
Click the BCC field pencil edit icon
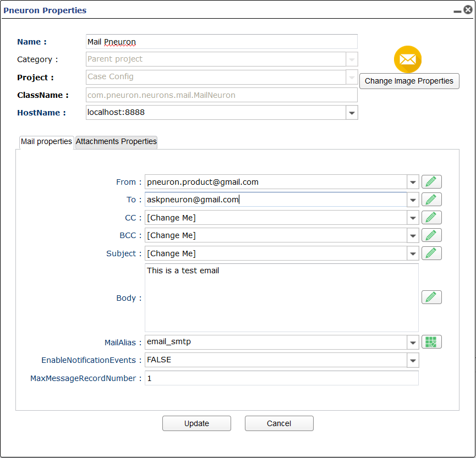coord(431,235)
